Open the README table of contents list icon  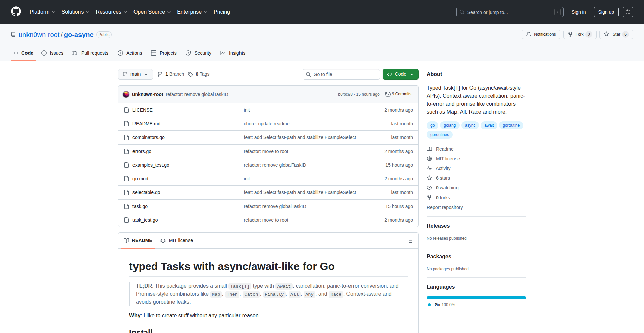410,241
